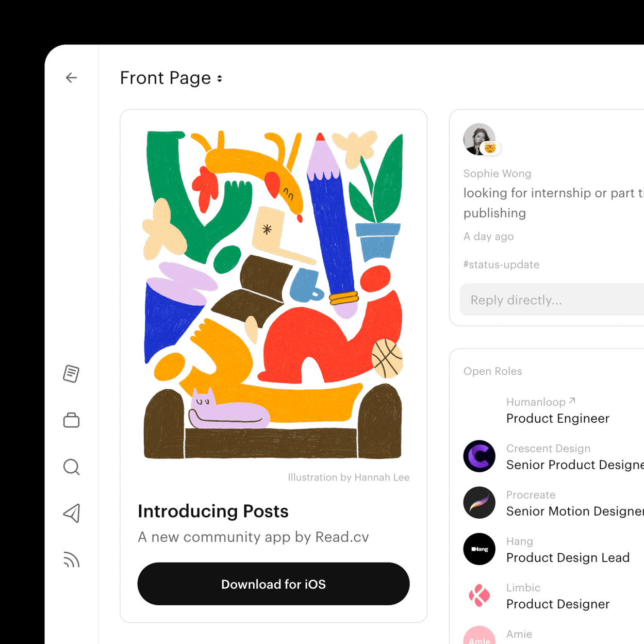The width and height of the screenshot is (644, 644).
Task: Open the Humanloop external link
Action: coord(541,402)
